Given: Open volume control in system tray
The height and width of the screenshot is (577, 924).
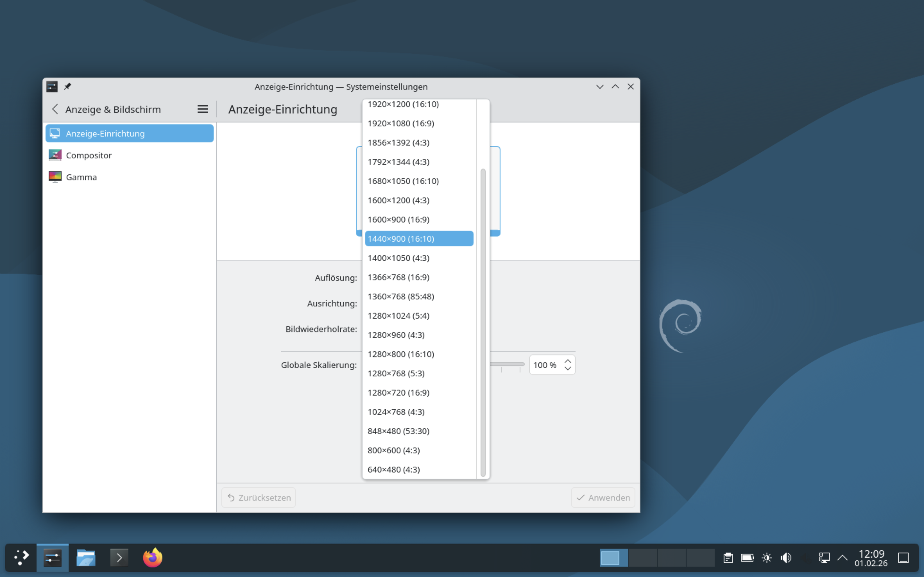Looking at the screenshot, I should pyautogui.click(x=786, y=557).
